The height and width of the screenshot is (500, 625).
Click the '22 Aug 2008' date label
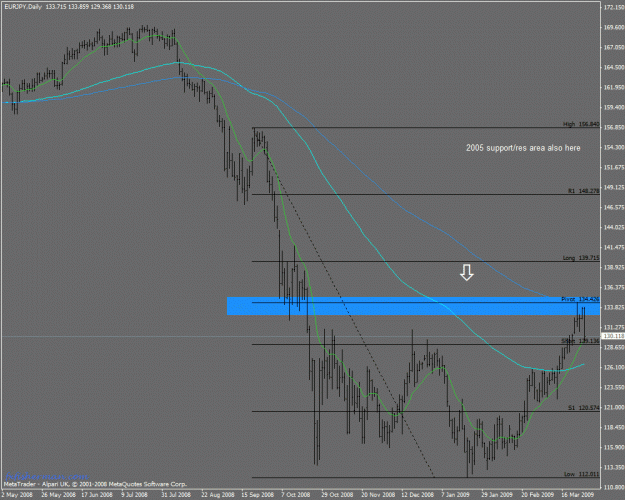(x=217, y=495)
